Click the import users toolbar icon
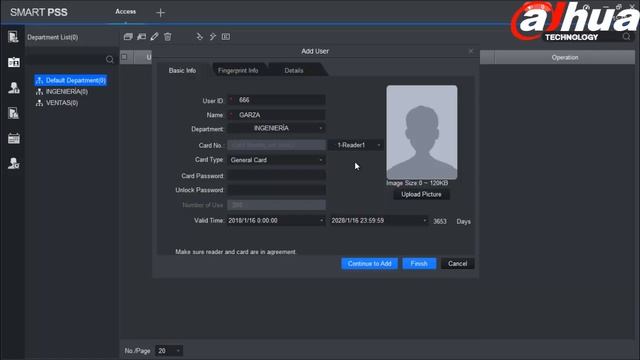The height and width of the screenshot is (360, 640). tap(199, 37)
